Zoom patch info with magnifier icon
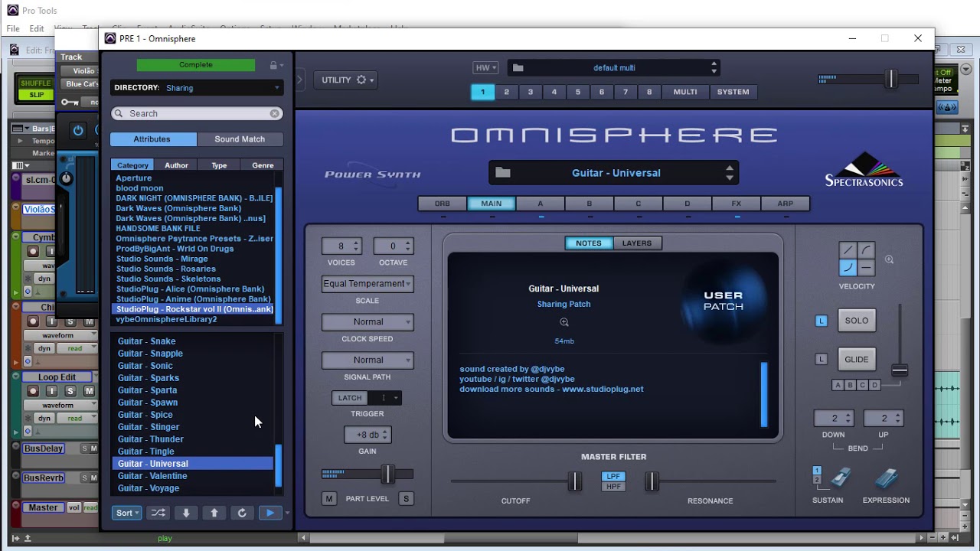The width and height of the screenshot is (980, 551). click(564, 322)
